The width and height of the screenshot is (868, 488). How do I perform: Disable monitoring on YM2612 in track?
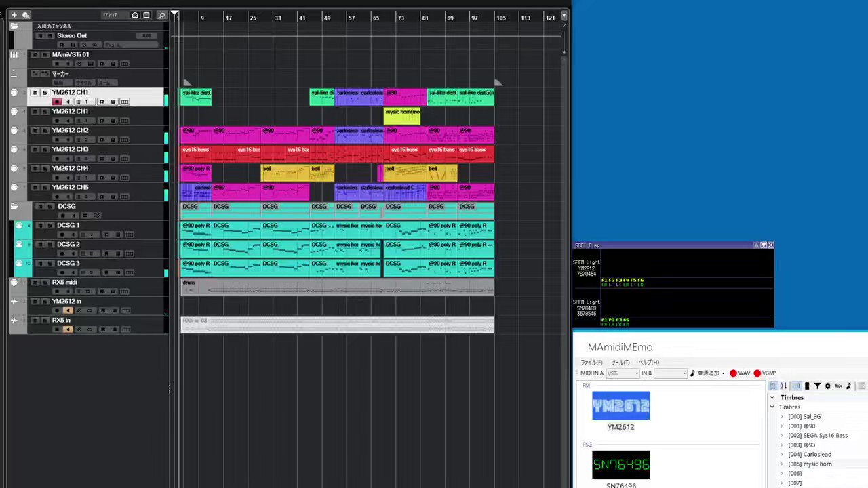pyautogui.click(x=68, y=310)
